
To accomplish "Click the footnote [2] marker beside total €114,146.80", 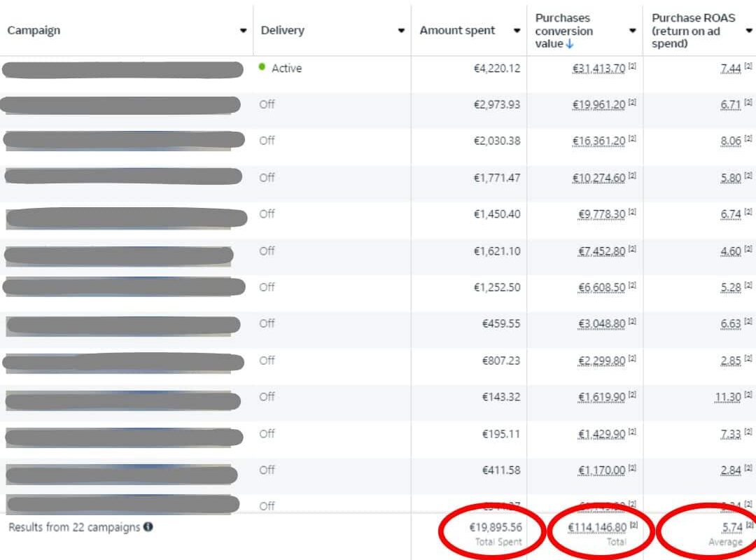I will (633, 525).
